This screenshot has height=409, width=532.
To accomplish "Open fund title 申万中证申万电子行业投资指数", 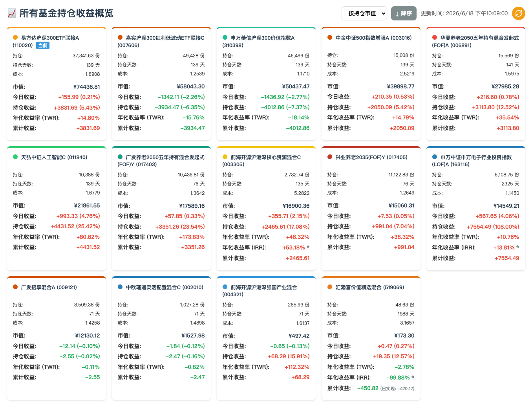I will [476, 157].
